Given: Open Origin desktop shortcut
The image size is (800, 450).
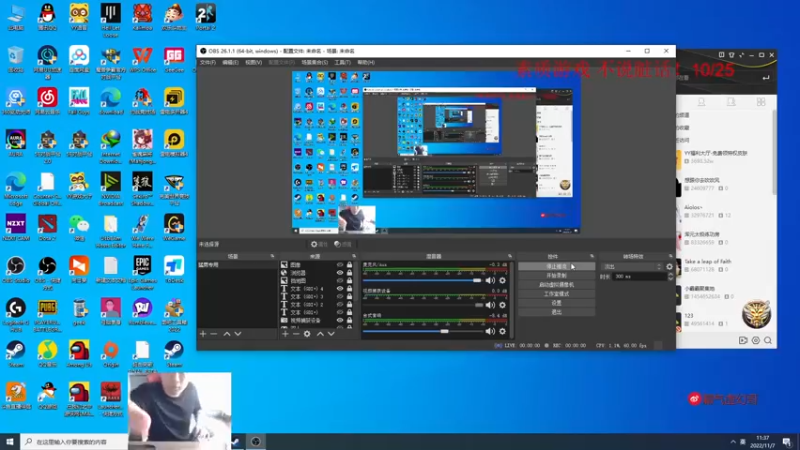Looking at the screenshot, I should (x=111, y=354).
